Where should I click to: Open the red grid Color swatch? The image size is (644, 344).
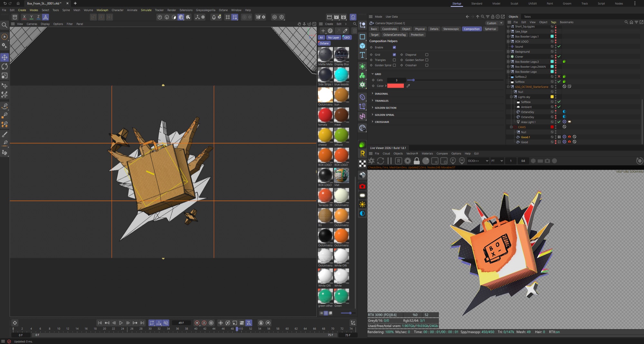[395, 86]
